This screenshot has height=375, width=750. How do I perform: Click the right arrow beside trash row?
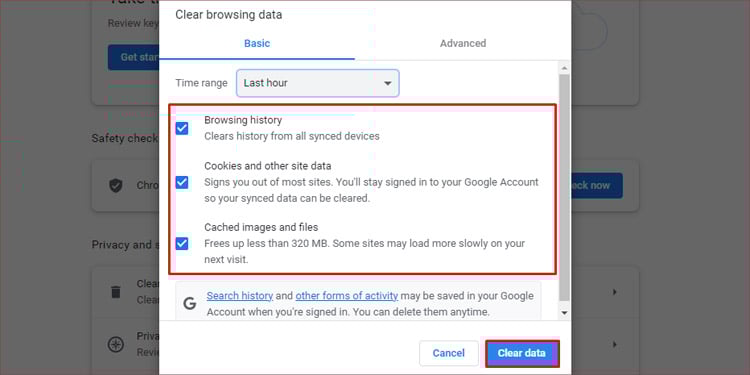[615, 292]
